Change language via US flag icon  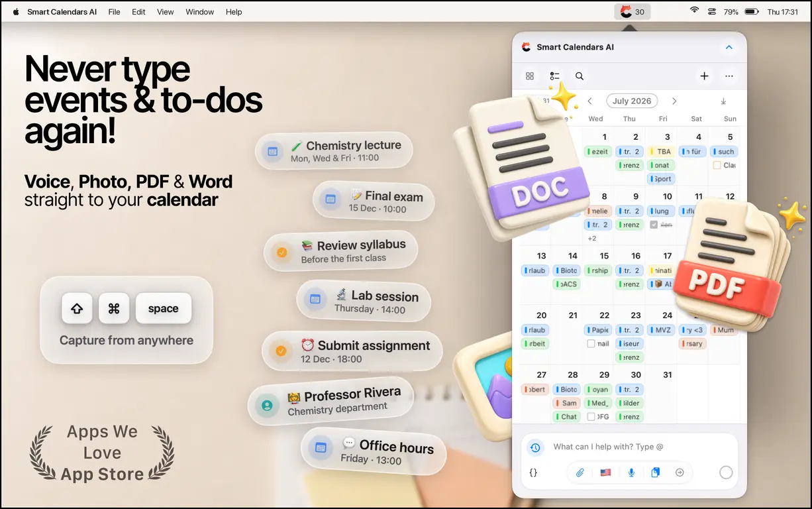pyautogui.click(x=605, y=473)
